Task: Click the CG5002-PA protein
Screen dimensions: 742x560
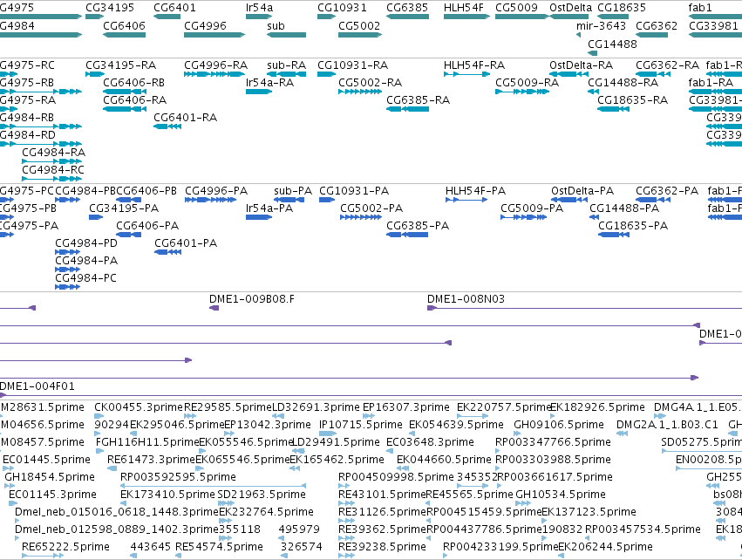Action: (x=361, y=217)
